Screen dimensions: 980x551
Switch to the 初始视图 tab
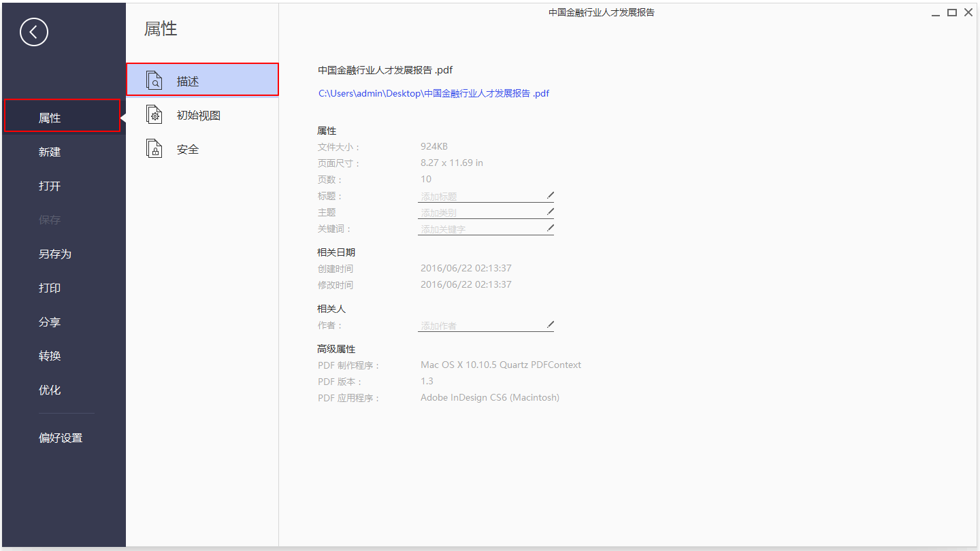coord(203,115)
